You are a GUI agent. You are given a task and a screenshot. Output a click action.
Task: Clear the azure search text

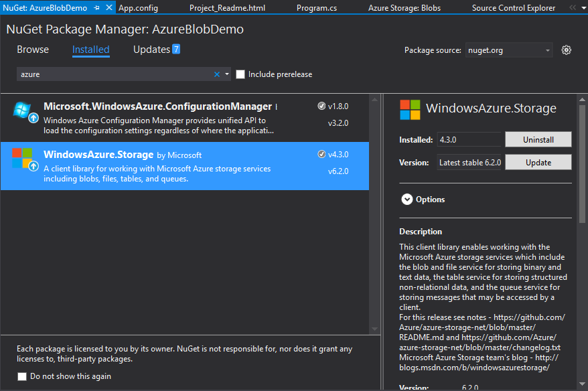217,74
